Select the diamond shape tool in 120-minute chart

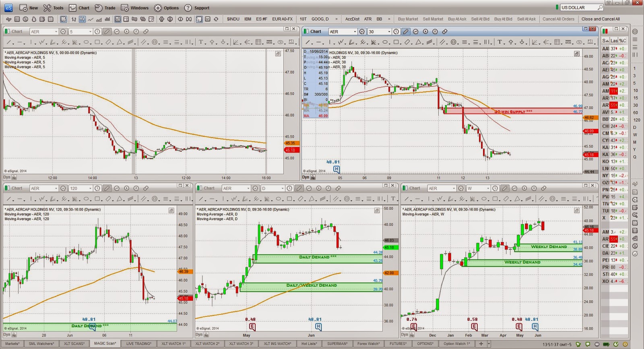tap(109, 199)
